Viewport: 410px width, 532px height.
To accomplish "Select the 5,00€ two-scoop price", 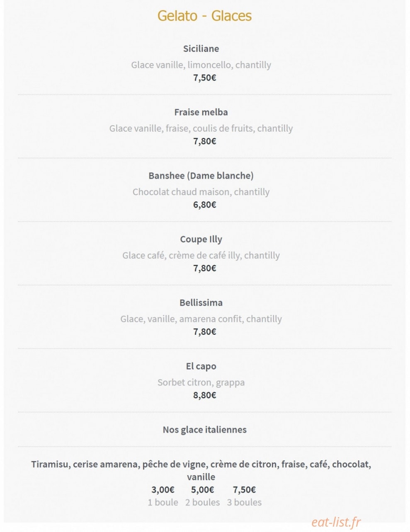I will click(203, 490).
